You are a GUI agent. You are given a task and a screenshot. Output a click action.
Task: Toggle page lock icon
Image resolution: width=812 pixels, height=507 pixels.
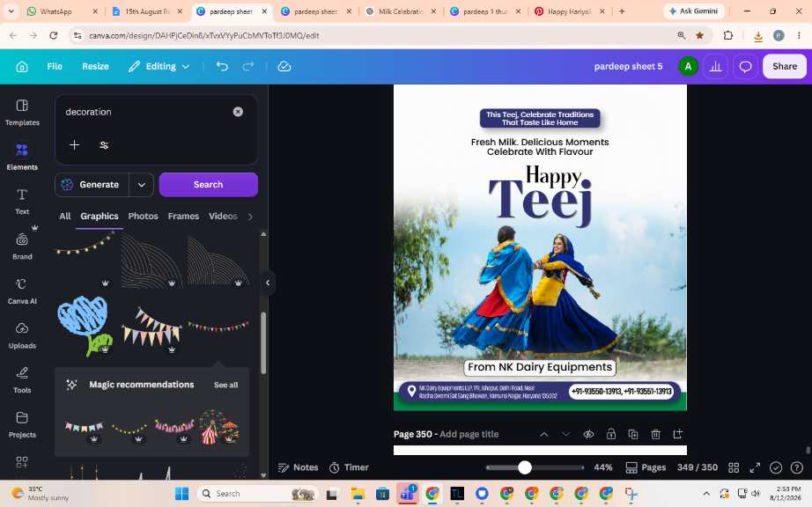pyautogui.click(x=611, y=434)
